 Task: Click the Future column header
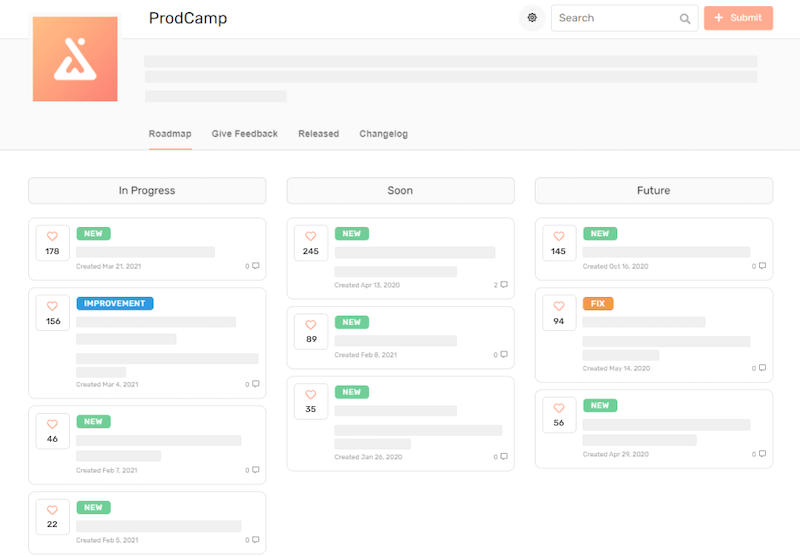[x=654, y=190]
